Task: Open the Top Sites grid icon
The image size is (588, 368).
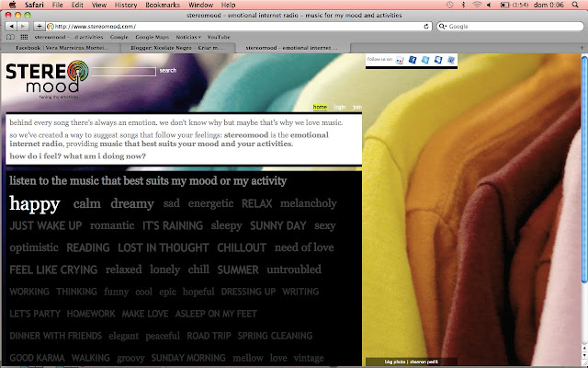Action: [24, 37]
